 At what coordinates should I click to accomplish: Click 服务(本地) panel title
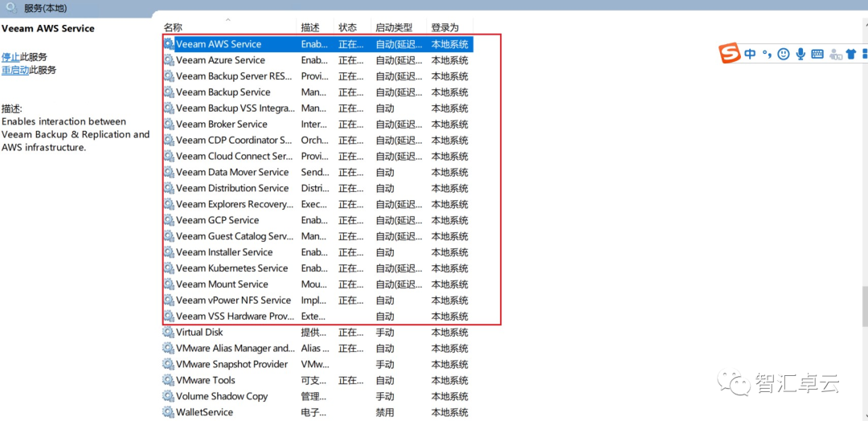pyautogui.click(x=47, y=8)
